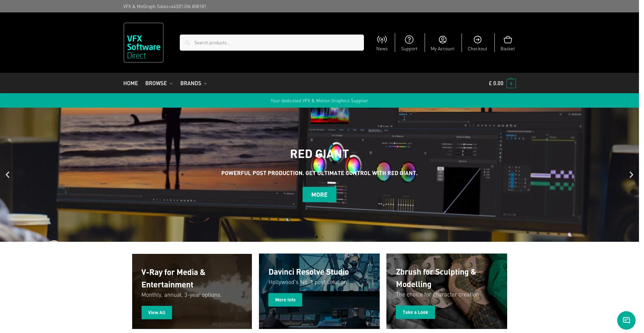Open the News broadcast icon
644x333 pixels.
pyautogui.click(x=382, y=40)
